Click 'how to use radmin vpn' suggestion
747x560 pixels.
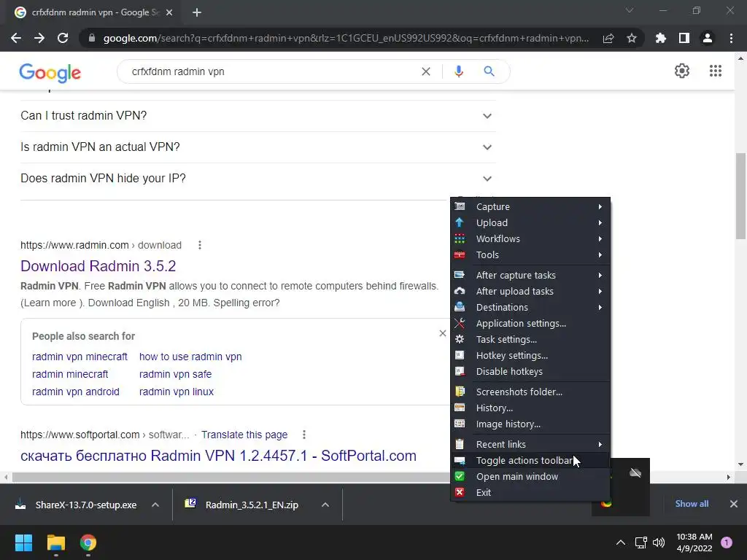click(x=190, y=357)
